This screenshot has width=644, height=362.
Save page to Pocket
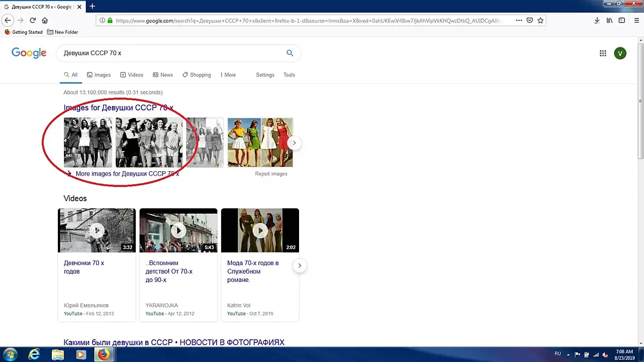(x=530, y=20)
